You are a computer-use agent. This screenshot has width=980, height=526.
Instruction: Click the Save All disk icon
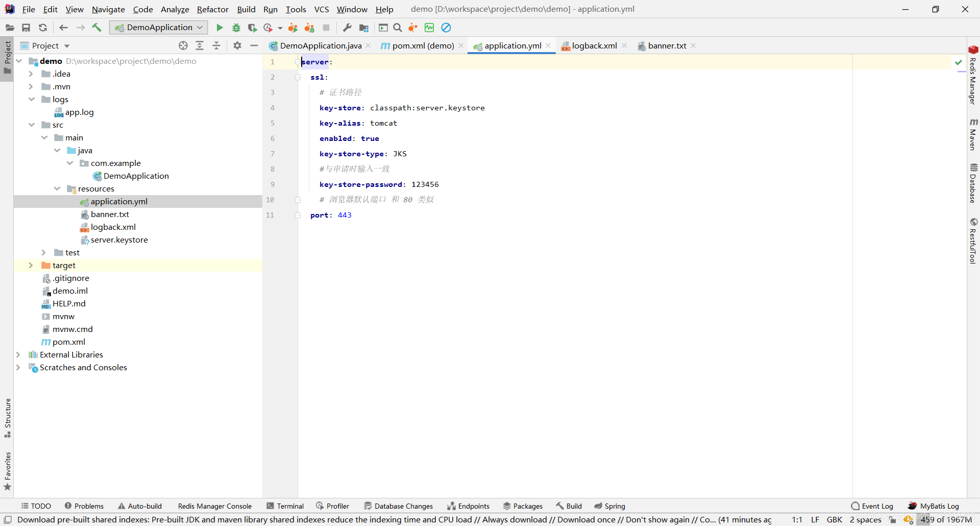click(x=26, y=28)
